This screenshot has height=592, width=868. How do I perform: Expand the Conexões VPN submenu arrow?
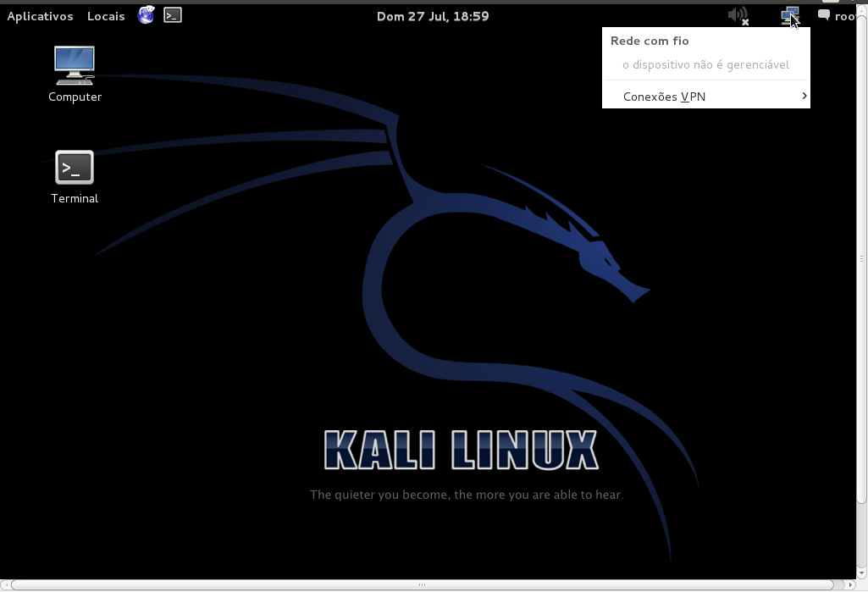tap(804, 96)
